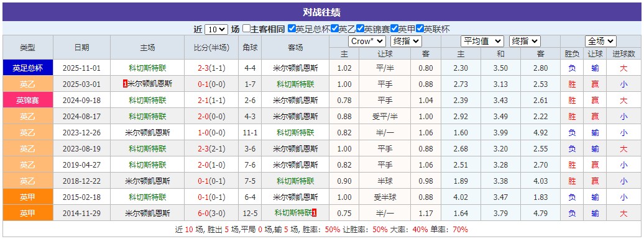
Task: Click the 比分(半场) column header
Action: pyautogui.click(x=211, y=47)
